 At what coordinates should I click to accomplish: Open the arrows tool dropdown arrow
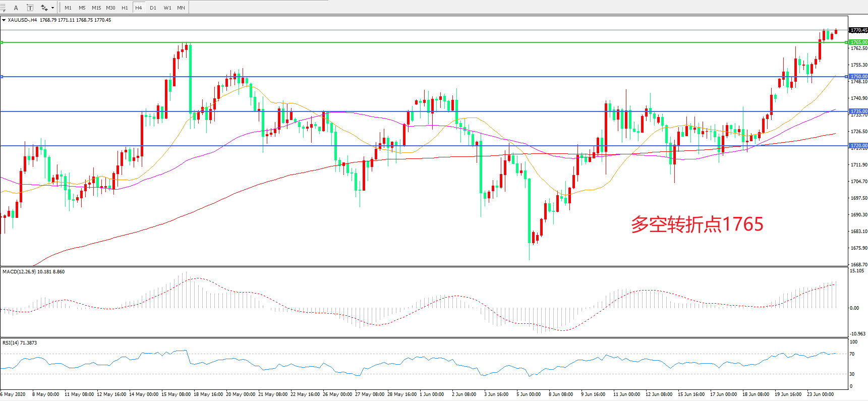pos(52,8)
